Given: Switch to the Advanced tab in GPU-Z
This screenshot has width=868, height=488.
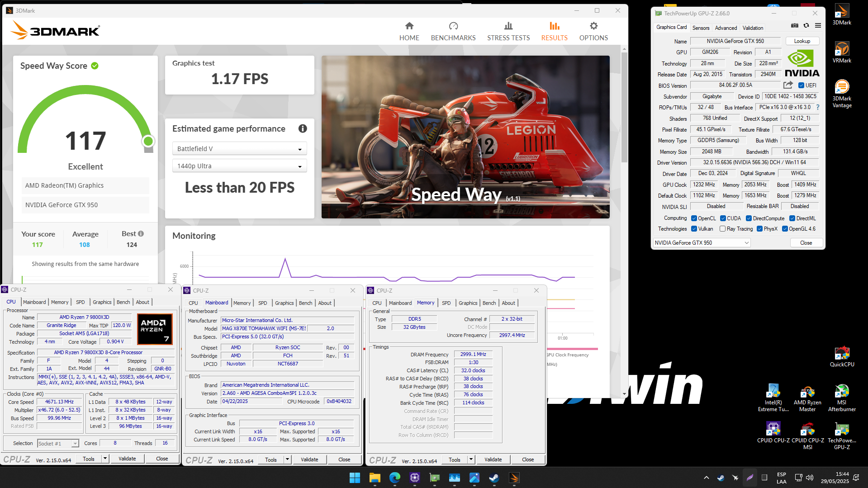Looking at the screenshot, I should click(726, 28).
